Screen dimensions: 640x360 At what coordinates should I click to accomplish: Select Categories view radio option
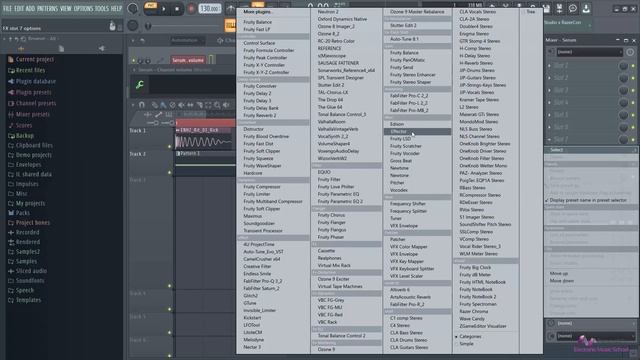[x=470, y=337]
